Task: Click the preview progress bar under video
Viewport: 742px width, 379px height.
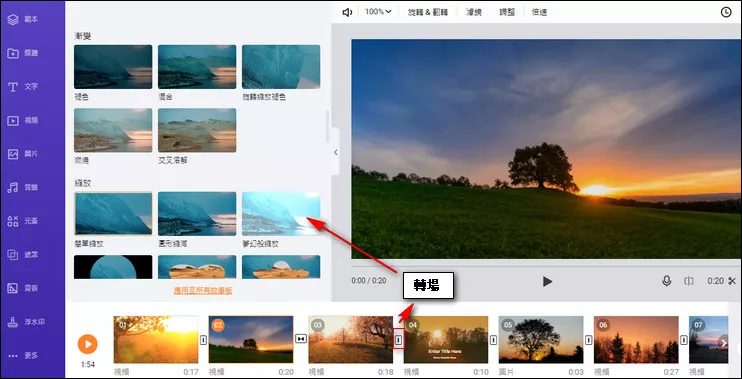Action: tap(546, 266)
